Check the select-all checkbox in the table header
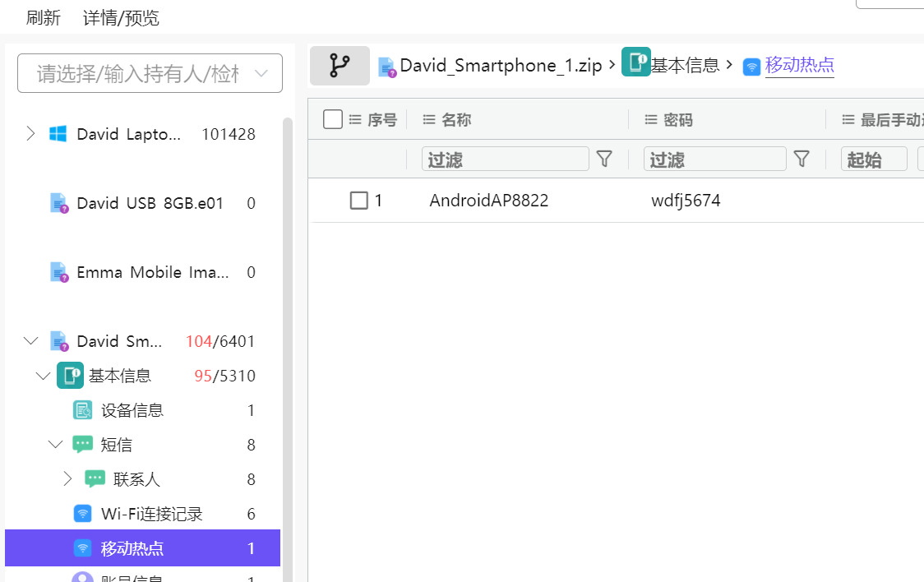924x582 pixels. [332, 118]
